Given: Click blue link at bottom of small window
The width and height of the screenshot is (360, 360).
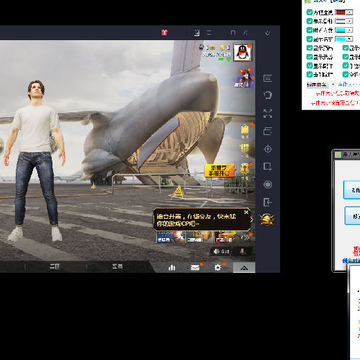Looking at the screenshot, I should pyautogui.click(x=351, y=260).
